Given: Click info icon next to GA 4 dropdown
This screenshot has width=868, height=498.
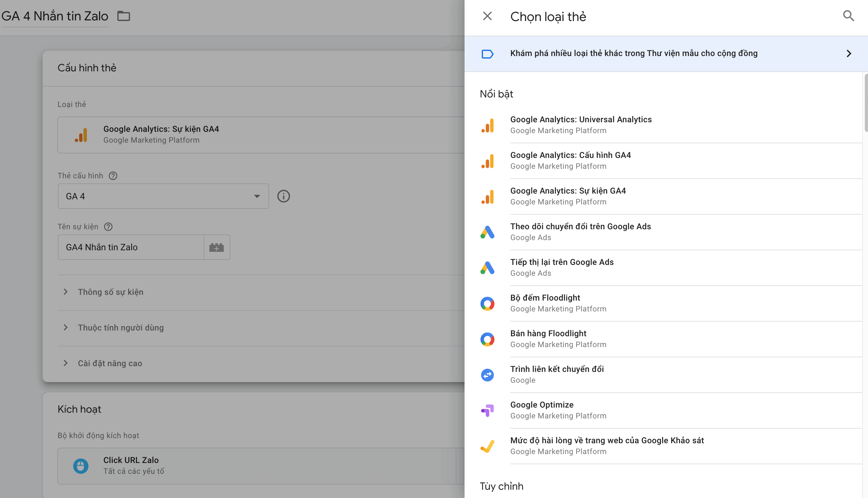Looking at the screenshot, I should coord(283,196).
